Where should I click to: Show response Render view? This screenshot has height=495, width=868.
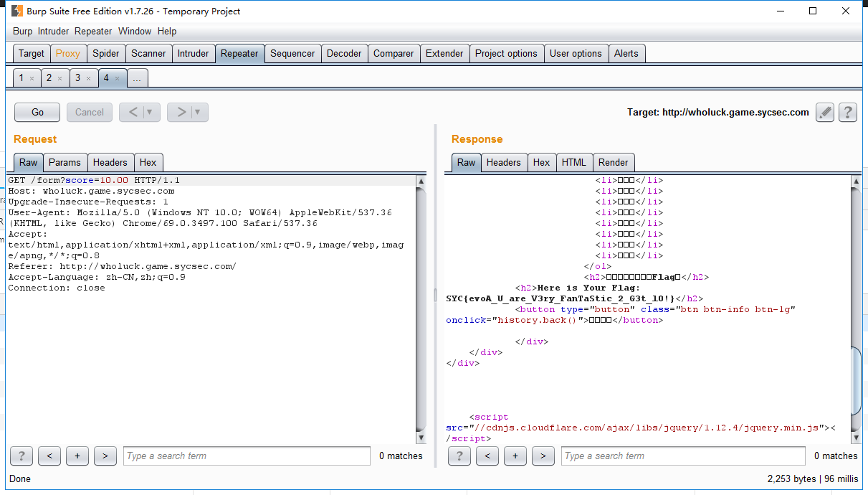(614, 162)
